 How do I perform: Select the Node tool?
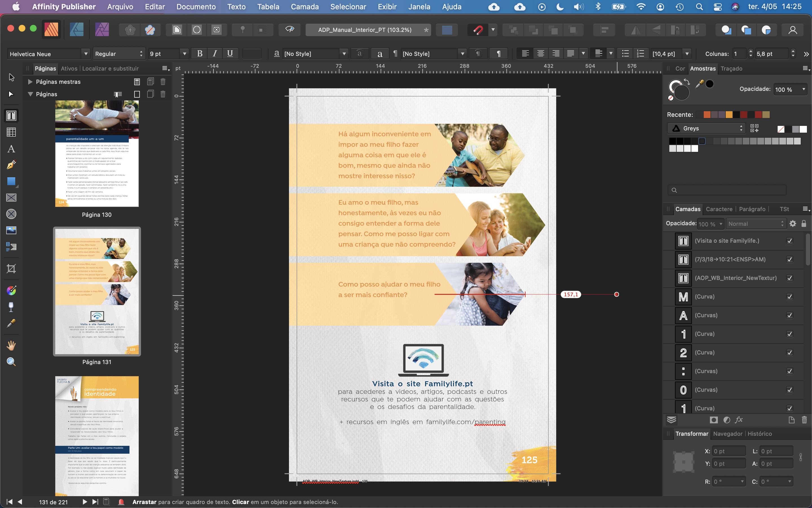[x=11, y=94]
